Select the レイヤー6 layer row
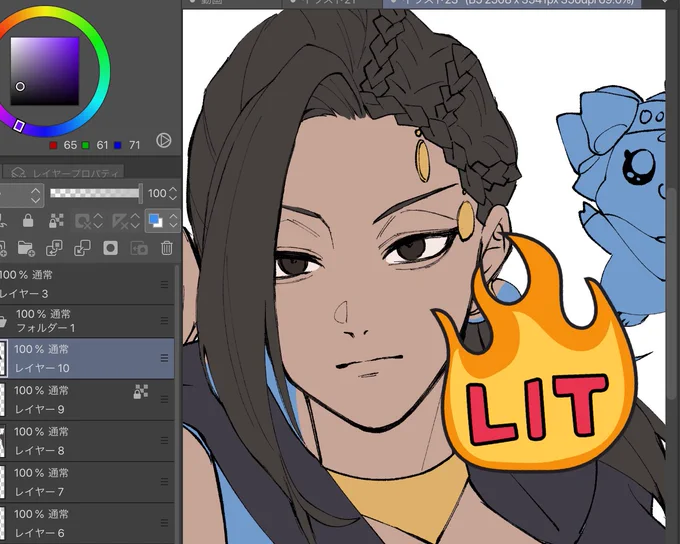The height and width of the screenshot is (544, 680). click(87, 523)
